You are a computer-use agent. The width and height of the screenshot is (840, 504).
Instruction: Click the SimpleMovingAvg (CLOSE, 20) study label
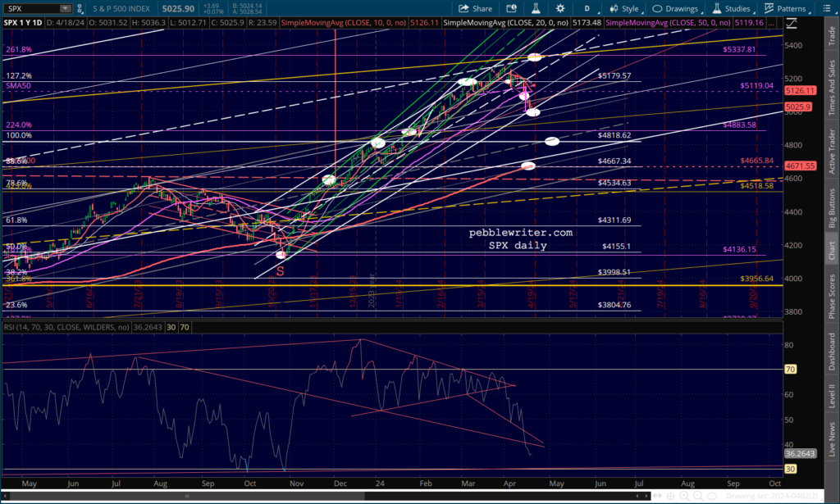pos(505,22)
